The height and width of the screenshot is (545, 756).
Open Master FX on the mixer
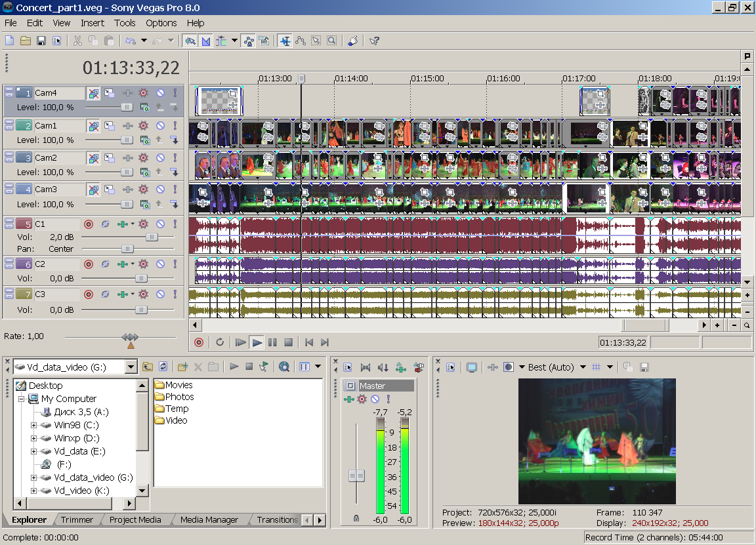coord(361,399)
